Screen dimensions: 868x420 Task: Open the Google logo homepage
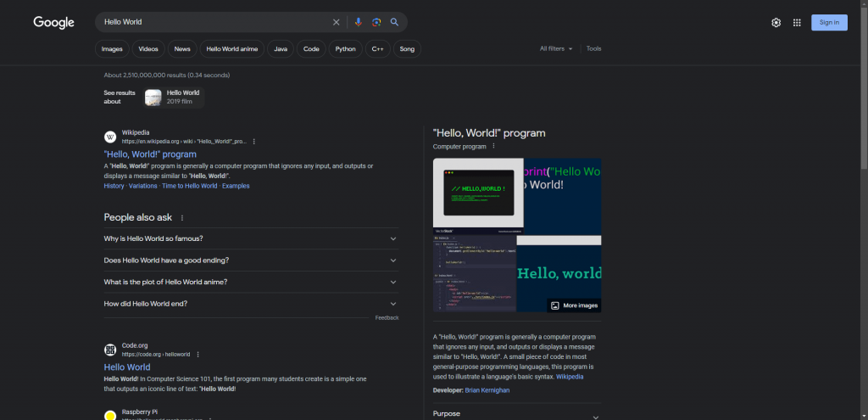tap(53, 22)
